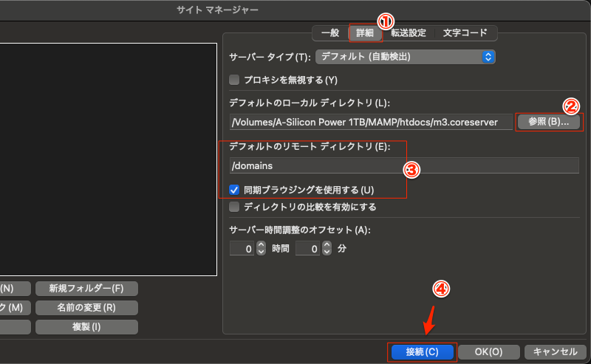
Task: Open the 文字コード tab
Action: (465, 32)
